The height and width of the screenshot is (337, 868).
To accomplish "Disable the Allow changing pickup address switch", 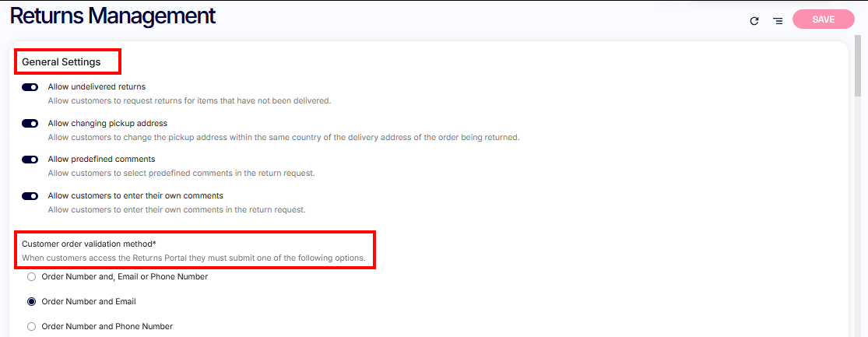I will [30, 123].
